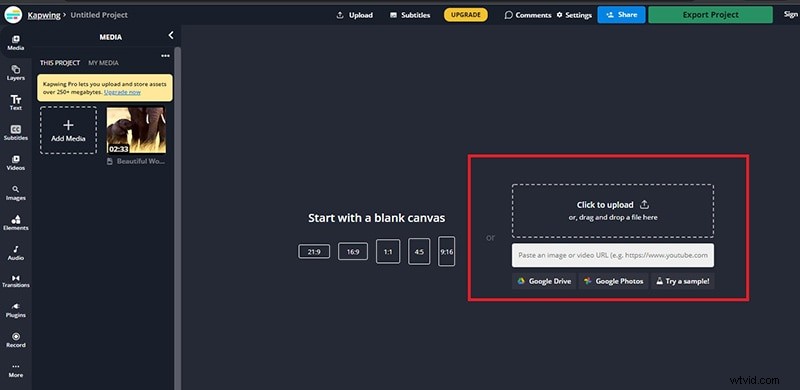Open the Comments panel
800x390 pixels.
point(528,15)
